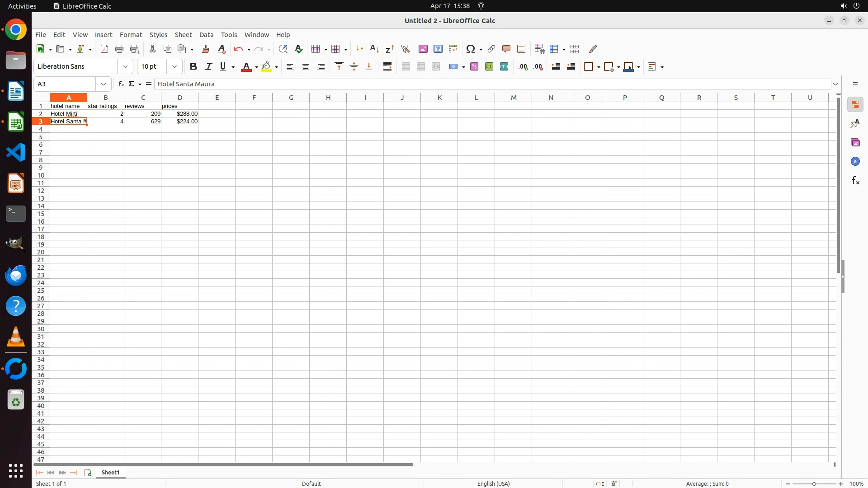Click the formula input line
The width and height of the screenshot is (868, 488).
point(493,84)
